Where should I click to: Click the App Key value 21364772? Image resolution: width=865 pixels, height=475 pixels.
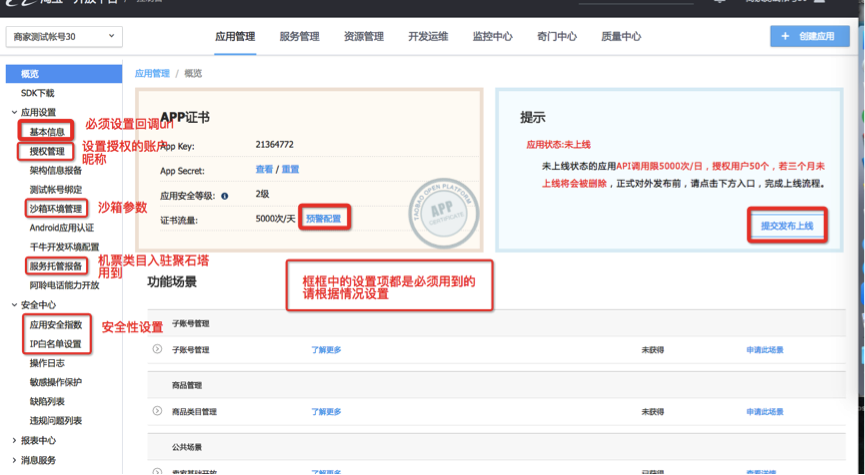(x=275, y=145)
